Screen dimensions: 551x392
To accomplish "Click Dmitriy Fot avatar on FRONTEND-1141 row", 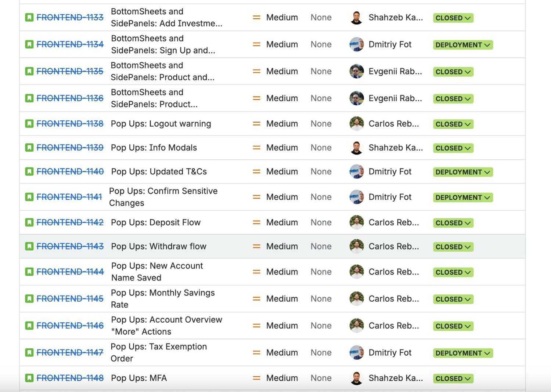I will pos(356,197).
